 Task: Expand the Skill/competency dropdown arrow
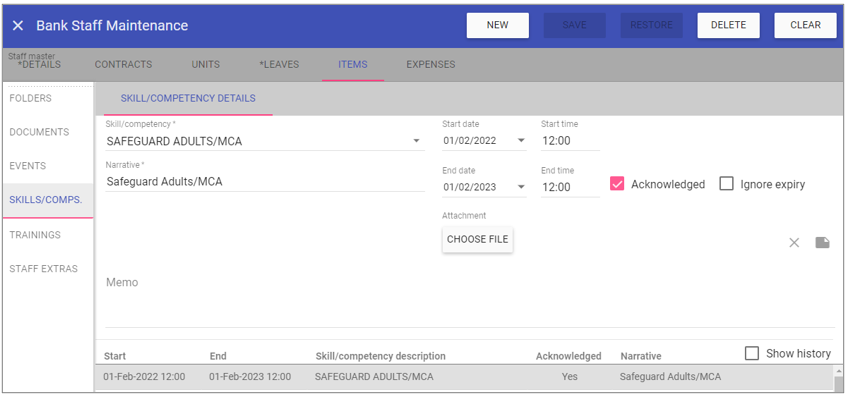click(416, 141)
